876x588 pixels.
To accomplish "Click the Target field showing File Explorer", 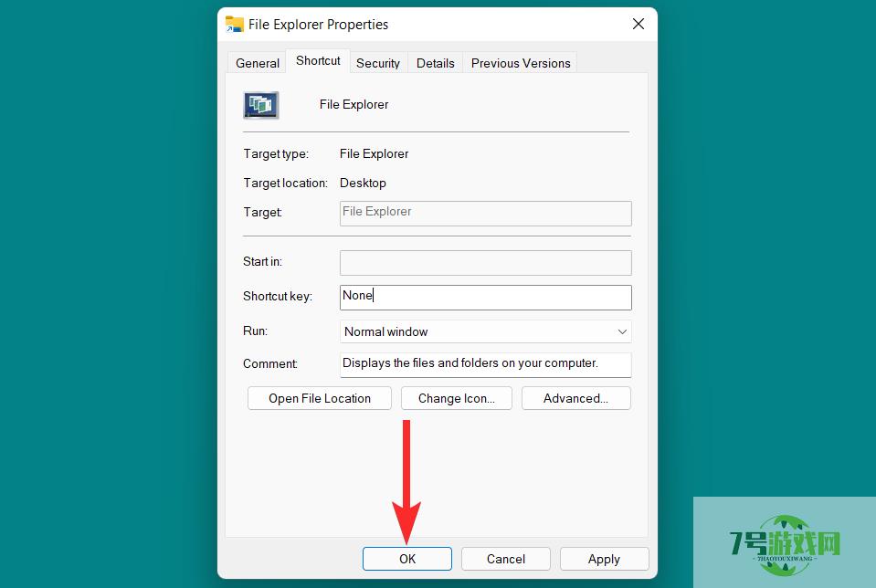I will [x=485, y=214].
